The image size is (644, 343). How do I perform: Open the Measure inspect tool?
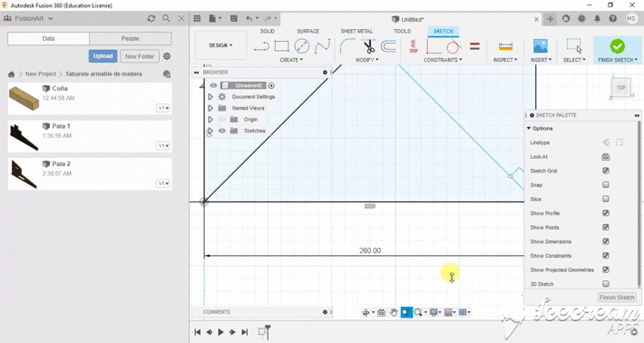pyautogui.click(x=505, y=46)
